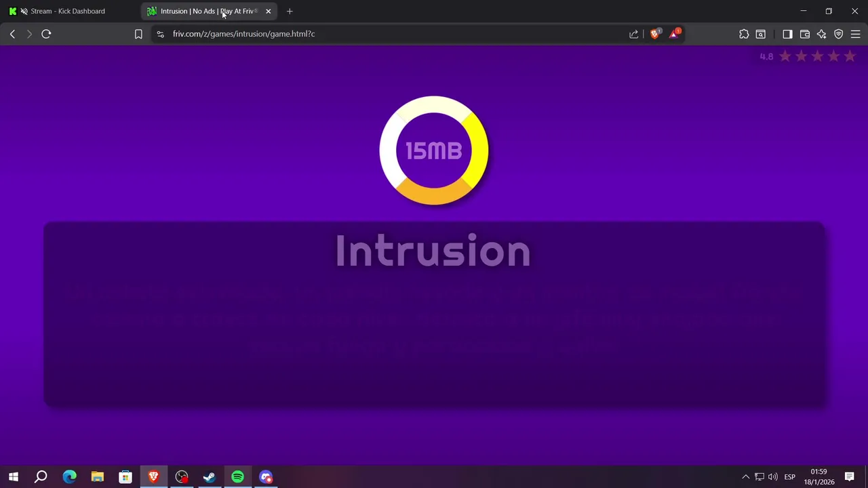
Task: Switch to OBS Studio in the taskbar
Action: tap(182, 477)
